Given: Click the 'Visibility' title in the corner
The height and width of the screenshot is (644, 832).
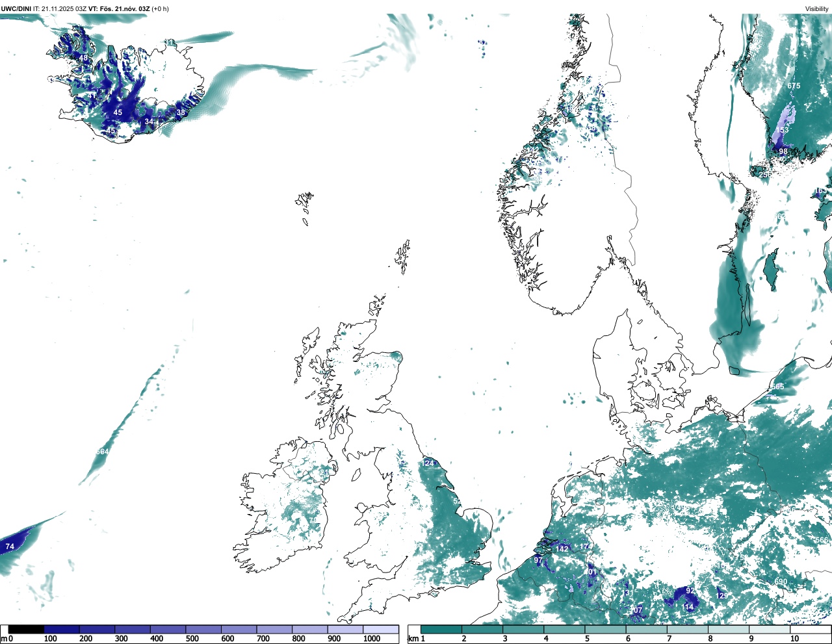Looking at the screenshot, I should (817, 8).
